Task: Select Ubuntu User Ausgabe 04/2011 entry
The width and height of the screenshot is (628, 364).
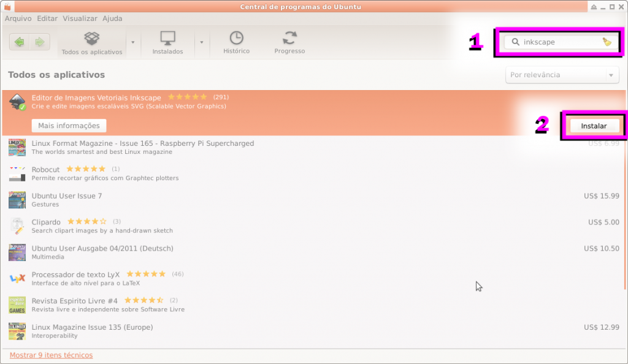Action: (x=314, y=252)
